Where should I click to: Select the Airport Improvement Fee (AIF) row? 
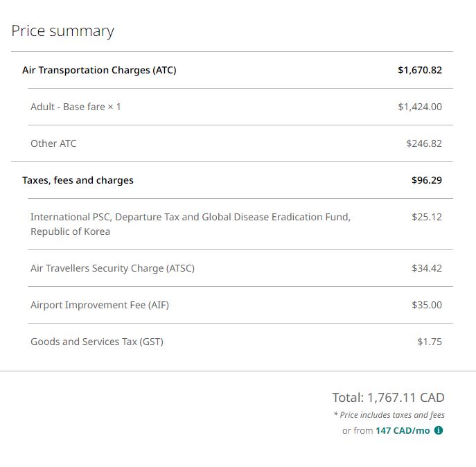pyautogui.click(x=100, y=305)
